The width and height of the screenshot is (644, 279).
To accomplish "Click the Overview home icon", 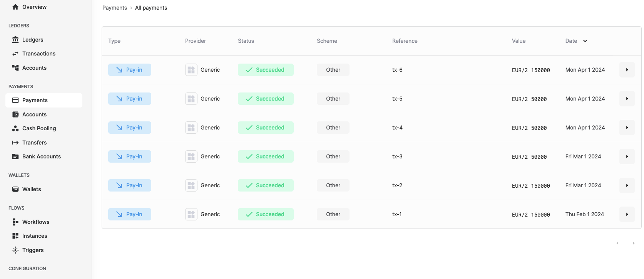I will click(x=15, y=7).
